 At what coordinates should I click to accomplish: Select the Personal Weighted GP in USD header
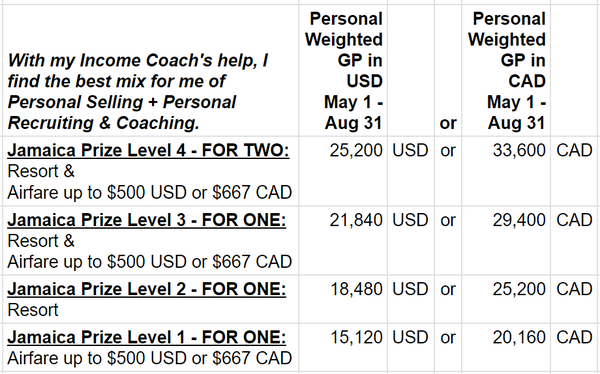344,71
